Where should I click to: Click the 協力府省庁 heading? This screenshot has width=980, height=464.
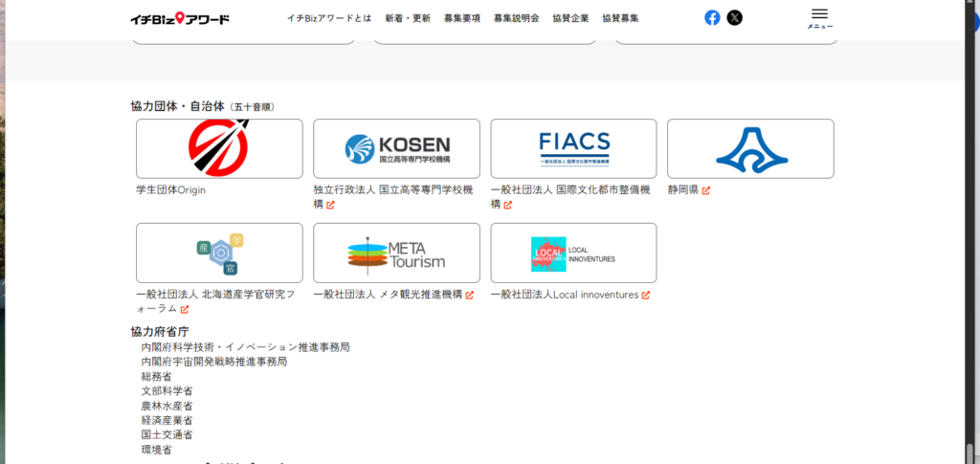[x=160, y=332]
